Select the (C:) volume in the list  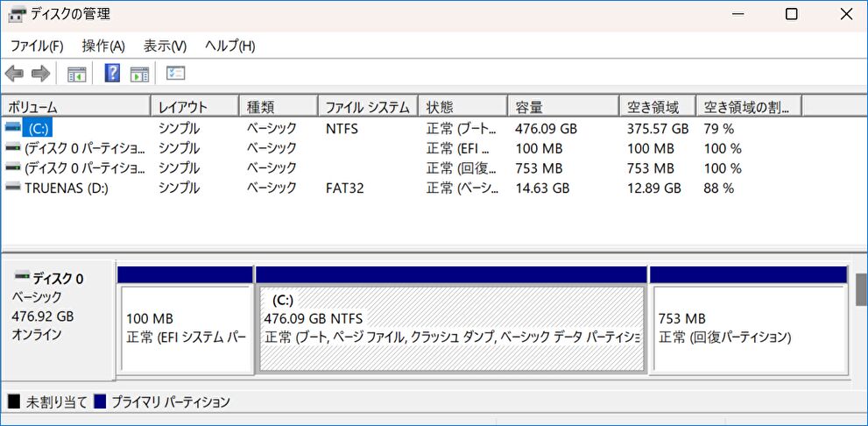pos(39,128)
